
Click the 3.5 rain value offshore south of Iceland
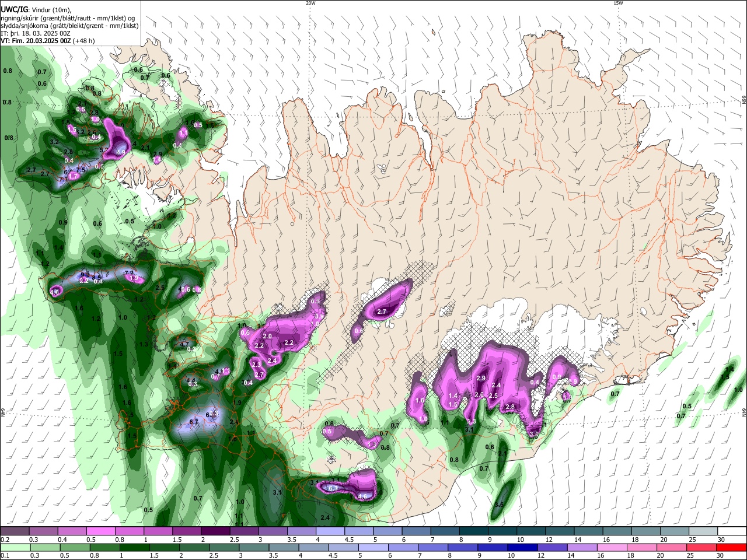(499, 505)
